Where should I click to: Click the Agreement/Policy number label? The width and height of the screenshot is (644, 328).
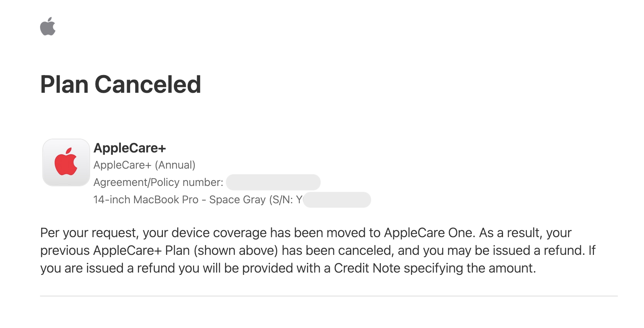pyautogui.click(x=158, y=182)
